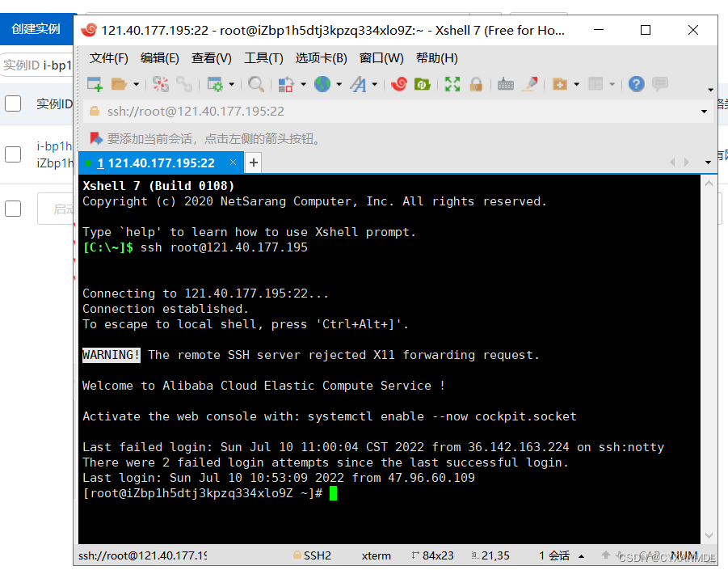
Task: Toggle the i-bp1h instance row checkbox
Action: (13, 154)
